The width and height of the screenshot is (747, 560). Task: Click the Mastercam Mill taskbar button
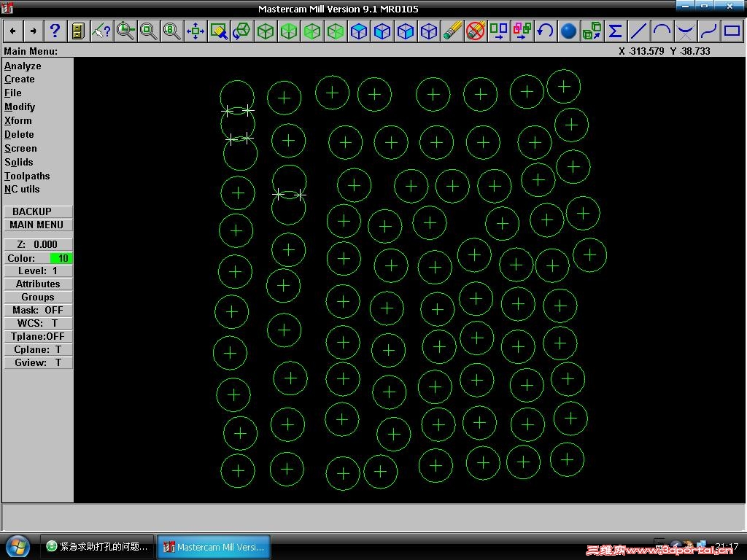pyautogui.click(x=214, y=547)
